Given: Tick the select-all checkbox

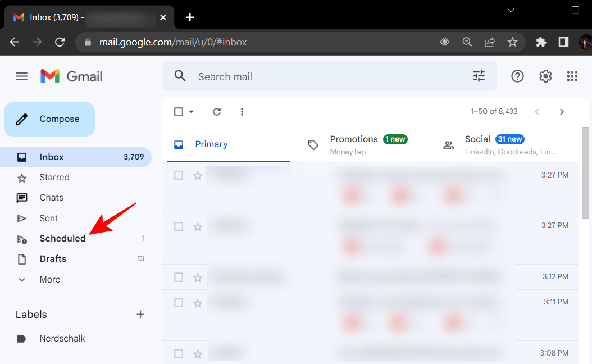Looking at the screenshot, I should point(179,112).
